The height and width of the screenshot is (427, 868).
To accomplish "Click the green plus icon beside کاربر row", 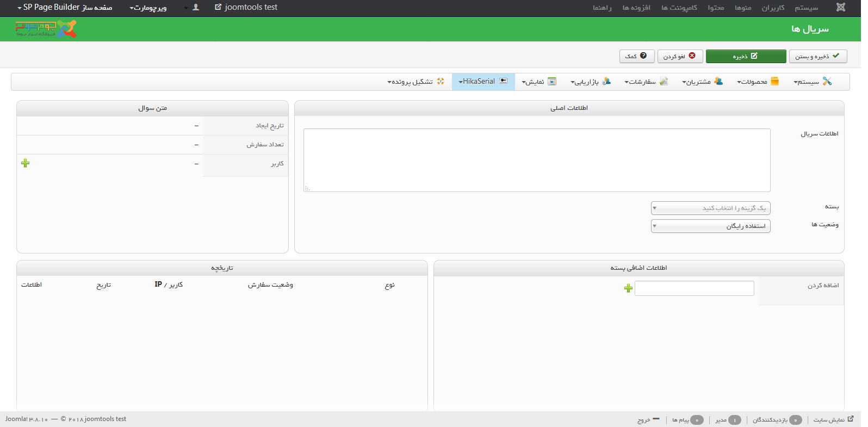I will [x=25, y=163].
